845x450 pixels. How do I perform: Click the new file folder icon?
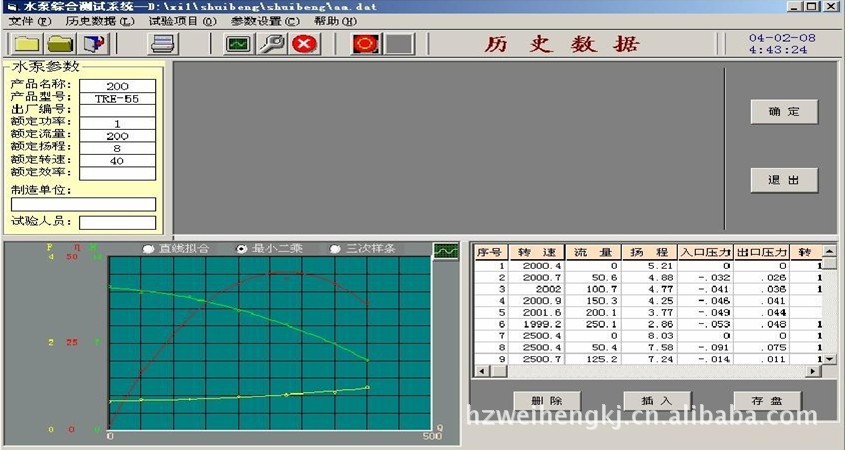click(26, 44)
